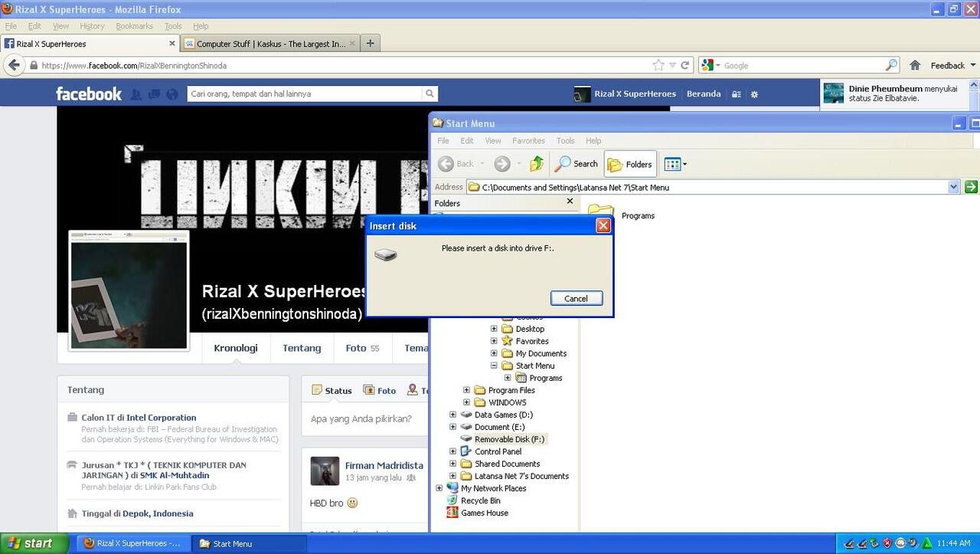This screenshot has width=980, height=554.
Task: Open the Foto profile tab
Action: click(x=362, y=348)
